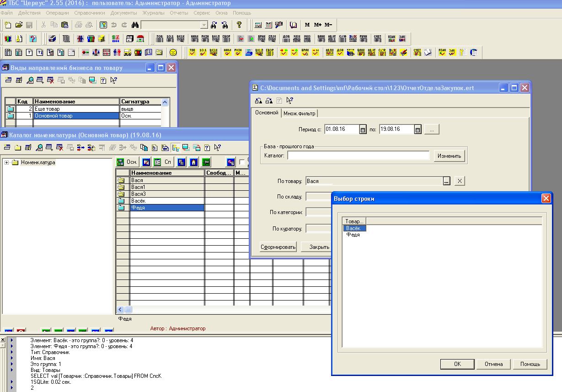Open the Справочники menu
This screenshot has height=392, width=562.
click(x=90, y=13)
